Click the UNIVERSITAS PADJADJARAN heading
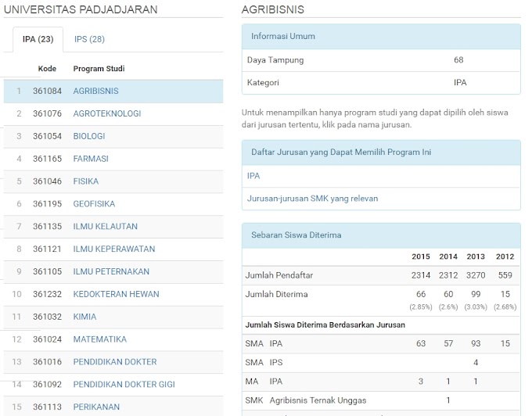Screen dimensions: 532x416 (81, 9)
